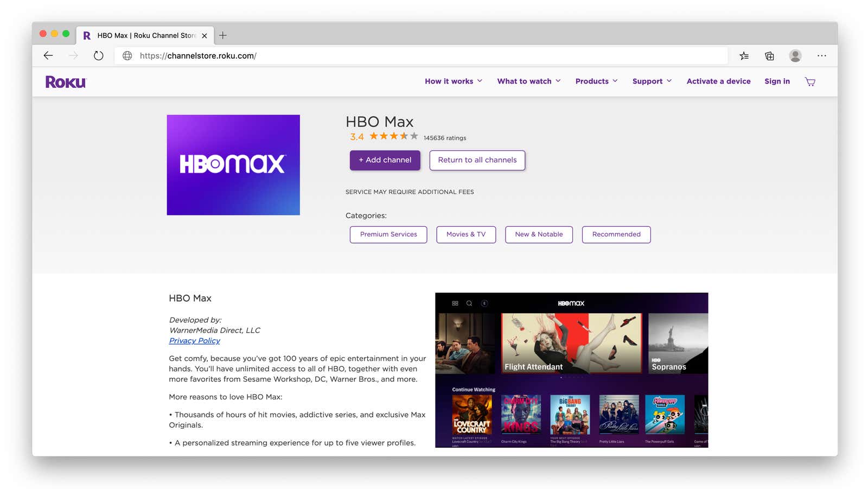868x489 pixels.
Task: Click the browser forward arrow
Action: [73, 55]
